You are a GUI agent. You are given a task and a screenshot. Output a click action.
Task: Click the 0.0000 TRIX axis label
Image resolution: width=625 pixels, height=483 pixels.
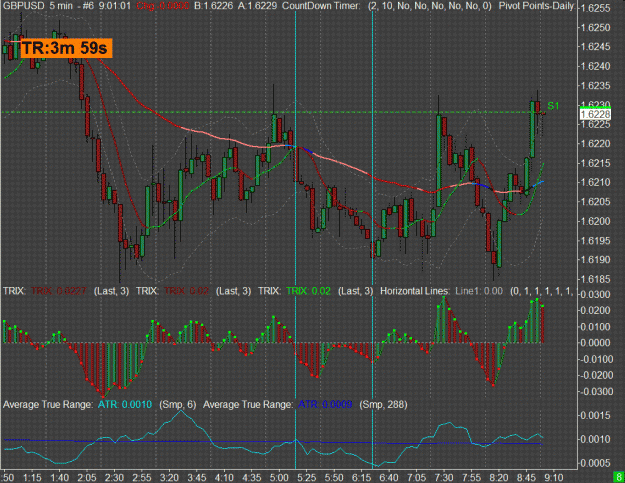point(596,343)
